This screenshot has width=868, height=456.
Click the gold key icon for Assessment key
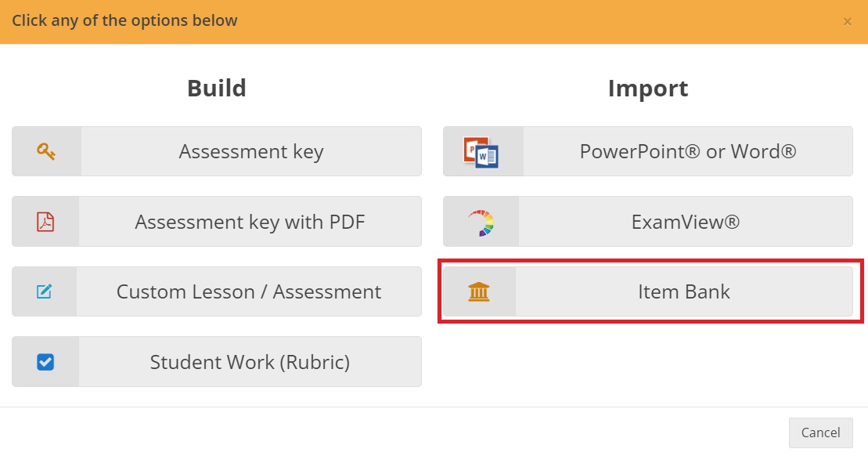click(x=45, y=150)
